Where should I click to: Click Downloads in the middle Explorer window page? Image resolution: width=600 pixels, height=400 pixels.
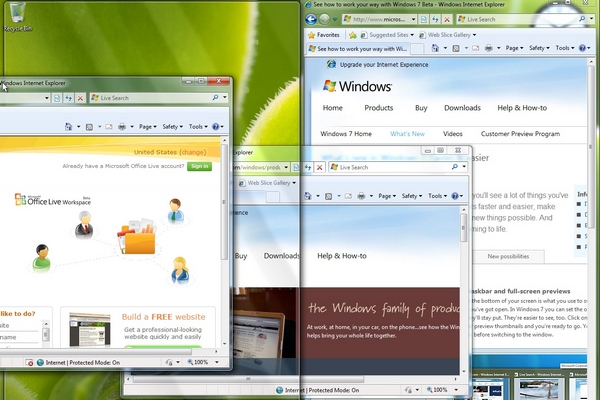coord(281,256)
